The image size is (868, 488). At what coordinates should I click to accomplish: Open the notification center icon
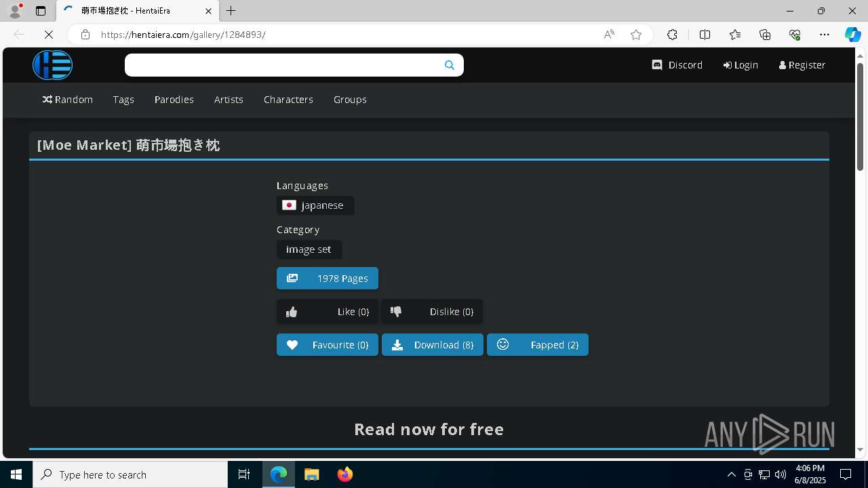pos(846,474)
